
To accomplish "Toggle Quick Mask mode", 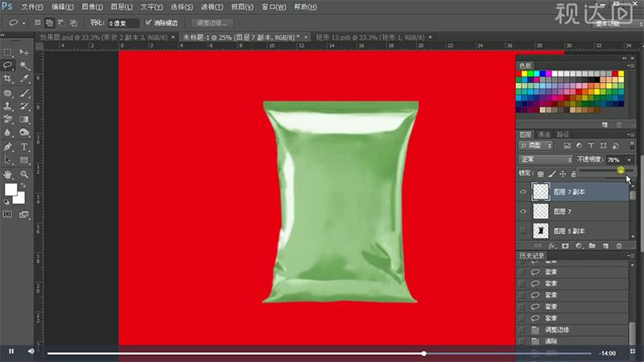I will click(x=8, y=214).
